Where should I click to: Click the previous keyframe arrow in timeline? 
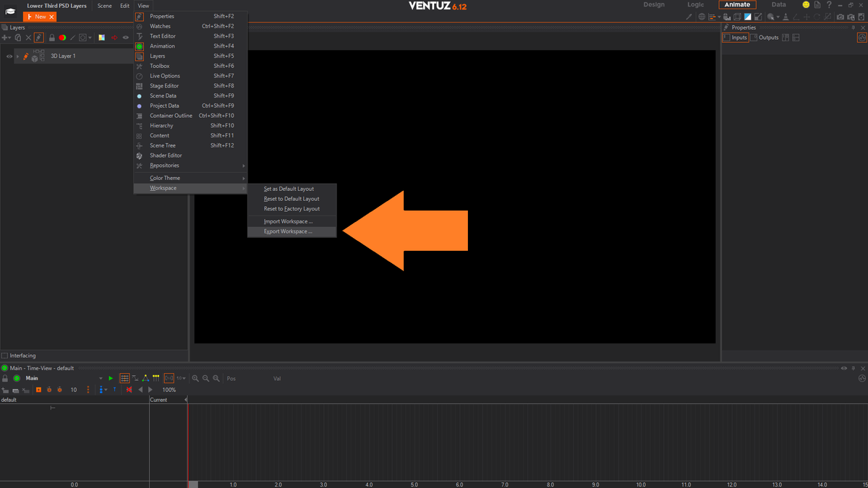[140, 390]
